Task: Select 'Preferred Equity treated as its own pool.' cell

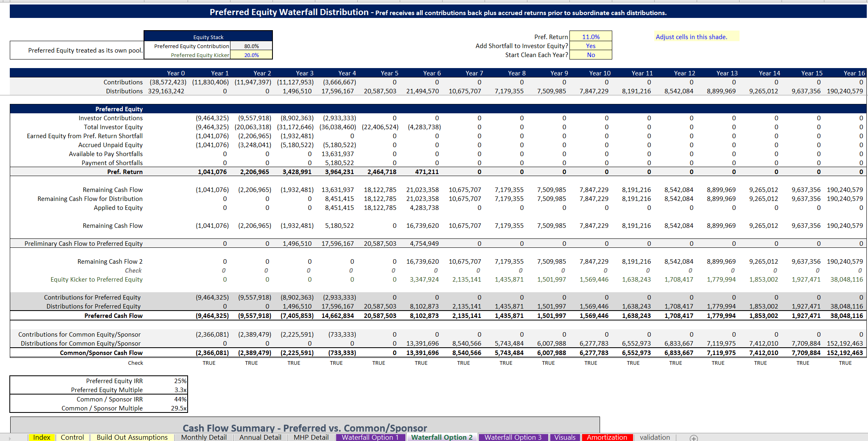Action: [77, 50]
